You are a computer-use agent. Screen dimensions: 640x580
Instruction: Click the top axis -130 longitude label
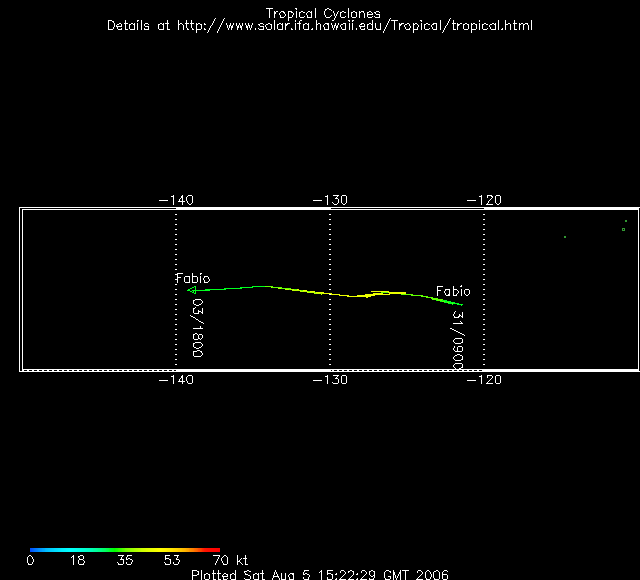click(x=329, y=200)
